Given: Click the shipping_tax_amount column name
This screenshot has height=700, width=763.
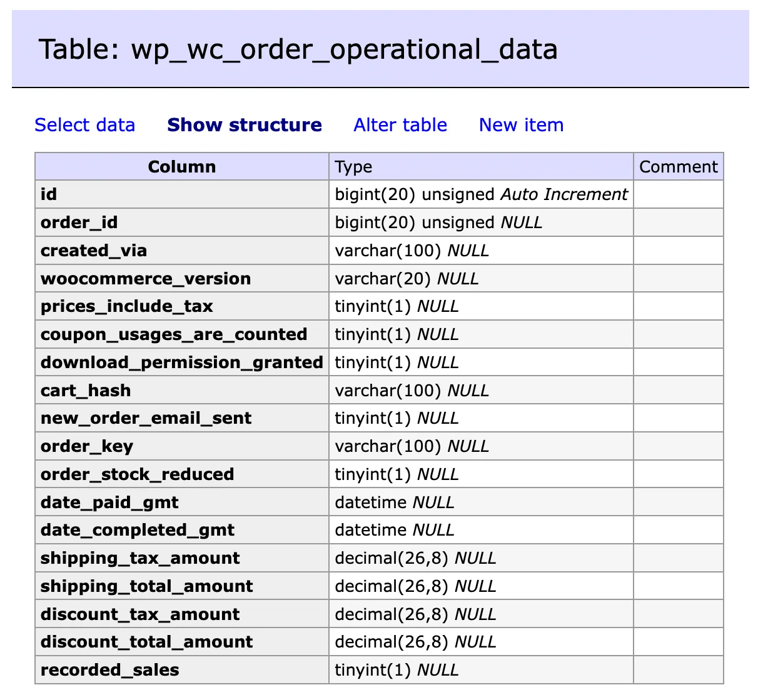Looking at the screenshot, I should tap(140, 558).
